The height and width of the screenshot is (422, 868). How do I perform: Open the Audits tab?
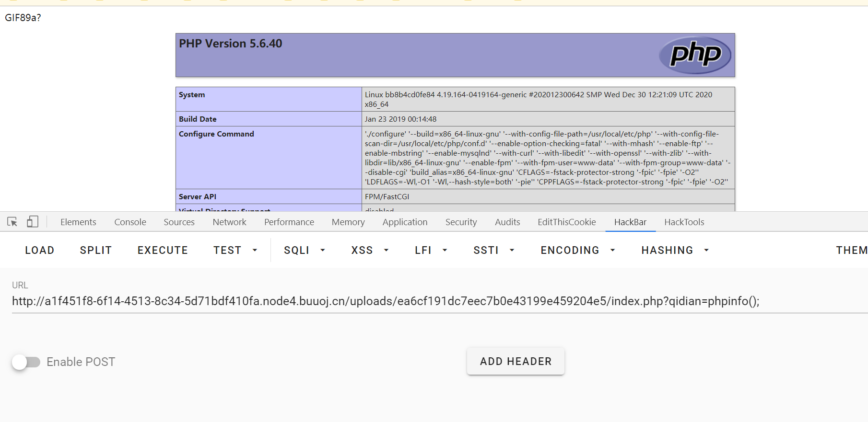pos(507,222)
